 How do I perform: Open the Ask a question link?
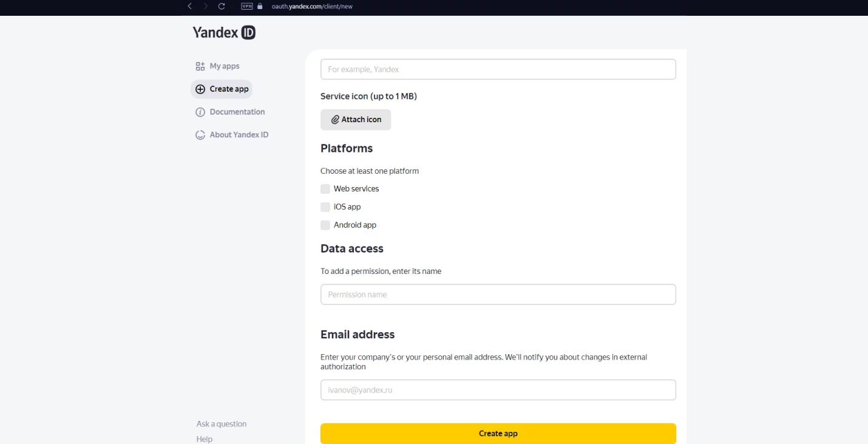point(222,424)
